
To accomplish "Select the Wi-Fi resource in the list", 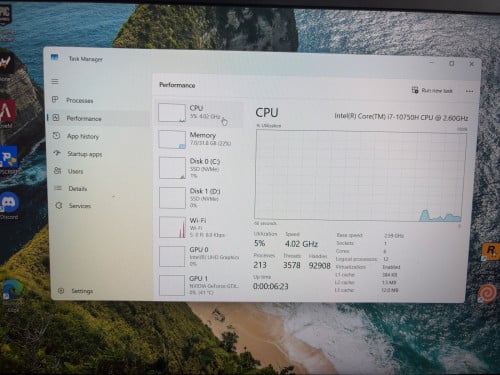I will pyautogui.click(x=200, y=227).
